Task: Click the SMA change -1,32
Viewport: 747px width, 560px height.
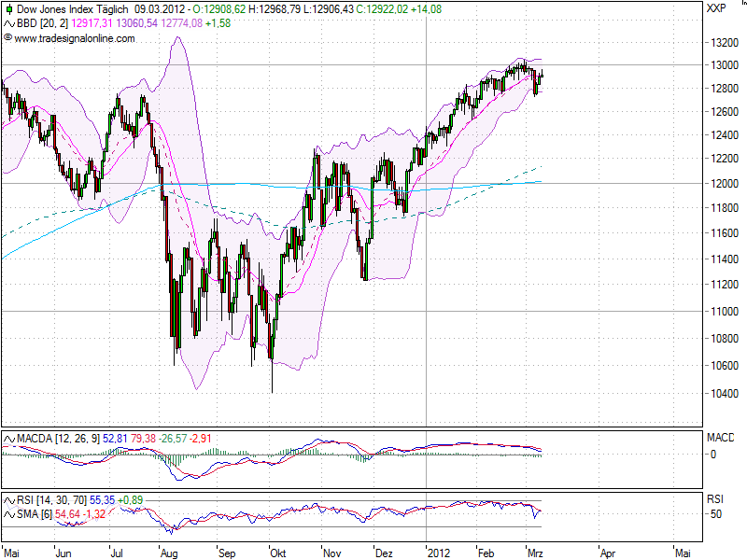Action: pos(94,515)
